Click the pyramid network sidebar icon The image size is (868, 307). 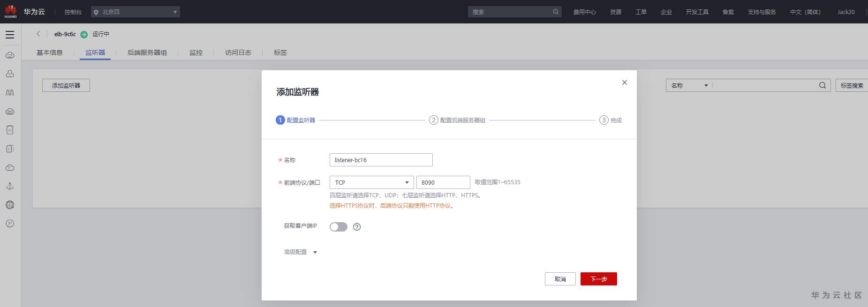click(x=10, y=186)
